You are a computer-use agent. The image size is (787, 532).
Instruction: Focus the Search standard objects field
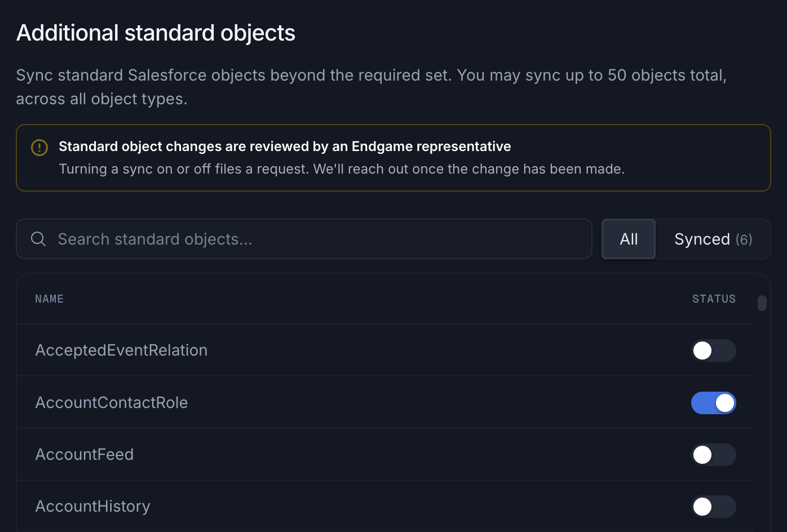point(304,239)
